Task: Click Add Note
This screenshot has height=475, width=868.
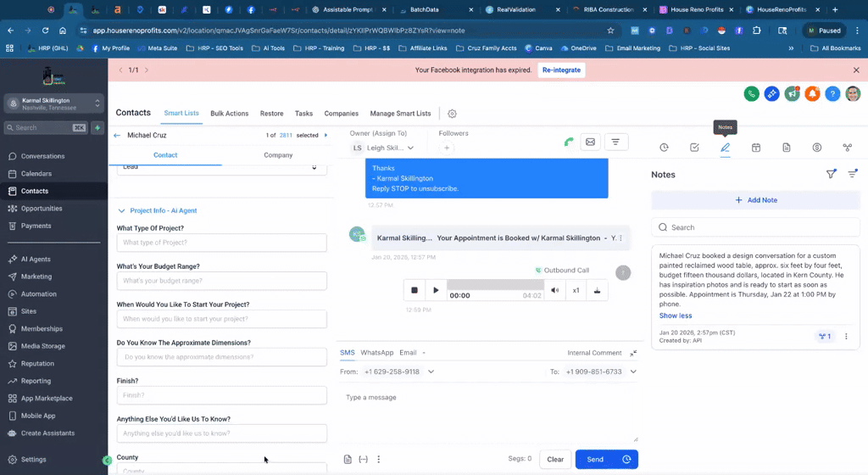Action: (755, 200)
